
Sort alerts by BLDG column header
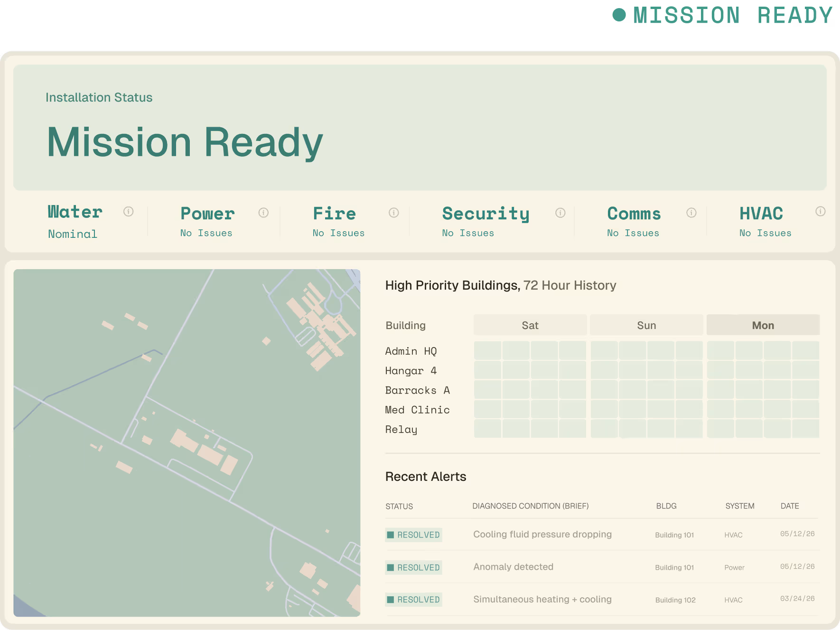point(666,506)
